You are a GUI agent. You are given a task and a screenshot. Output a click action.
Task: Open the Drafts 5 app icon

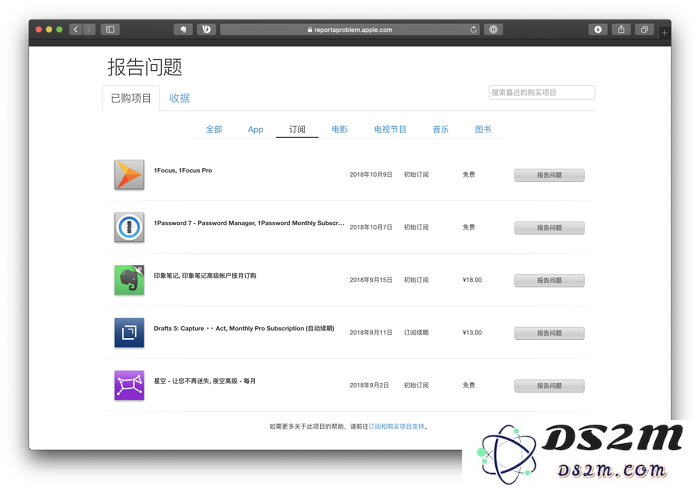[x=129, y=333]
